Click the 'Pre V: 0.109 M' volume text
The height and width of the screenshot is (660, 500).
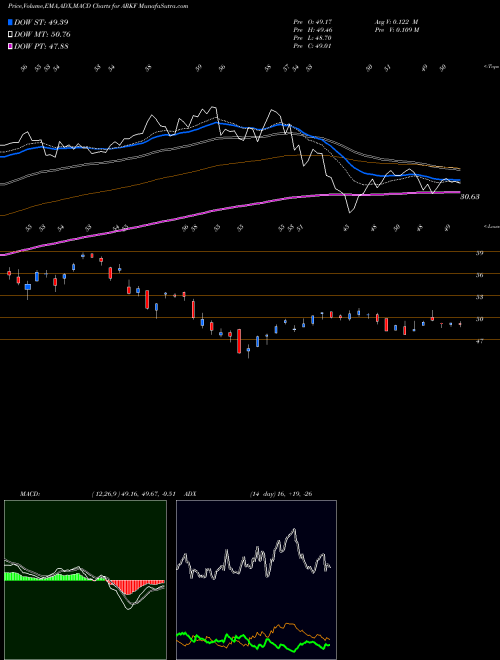[x=396, y=30]
